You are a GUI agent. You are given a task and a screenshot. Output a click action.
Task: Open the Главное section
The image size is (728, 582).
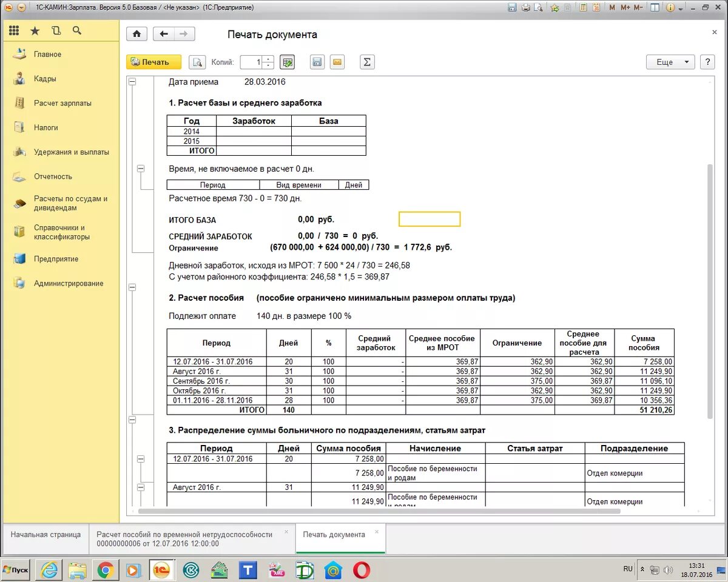47,54
